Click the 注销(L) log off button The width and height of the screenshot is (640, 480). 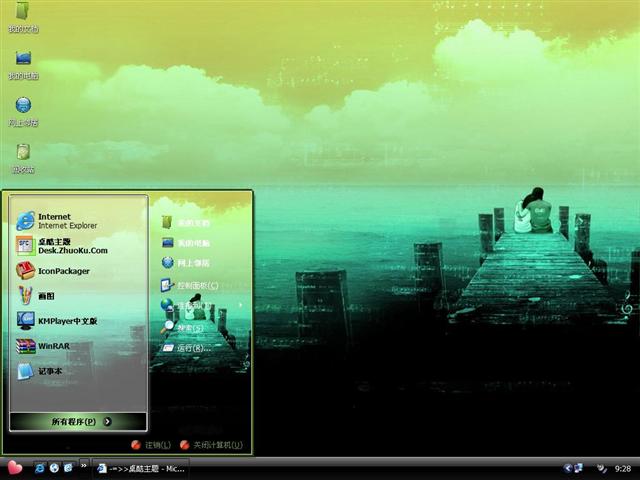pyautogui.click(x=151, y=445)
